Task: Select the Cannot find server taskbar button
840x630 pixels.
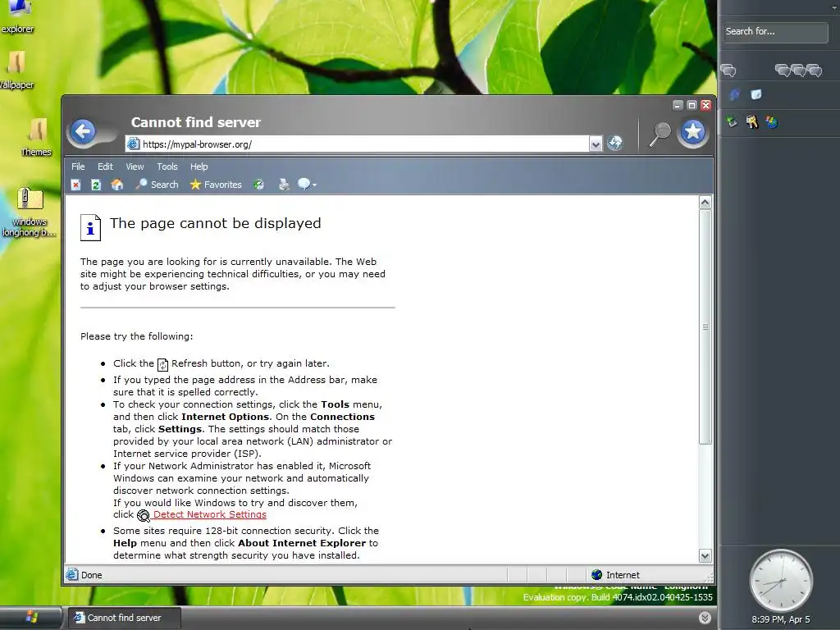Action: pyautogui.click(x=124, y=618)
